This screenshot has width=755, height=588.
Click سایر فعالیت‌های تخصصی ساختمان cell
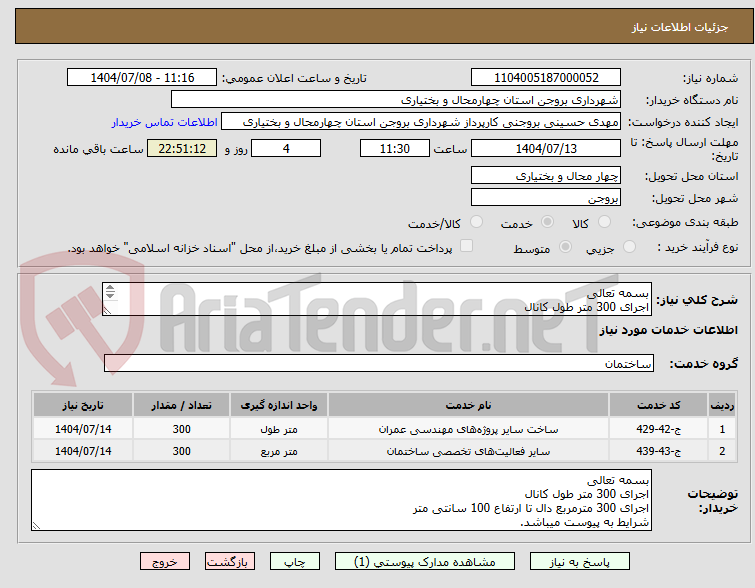(469, 451)
